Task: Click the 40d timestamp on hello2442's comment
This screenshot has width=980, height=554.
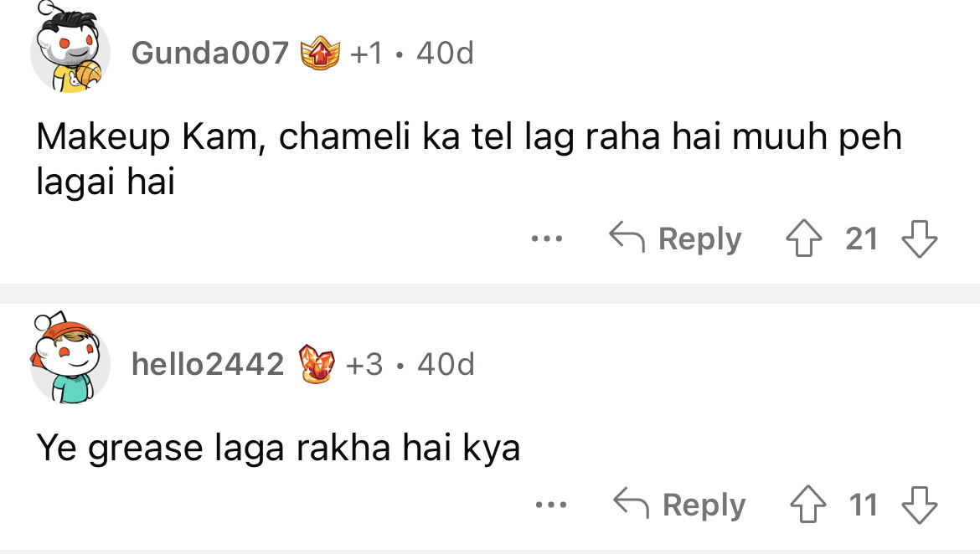Action: 446,365
